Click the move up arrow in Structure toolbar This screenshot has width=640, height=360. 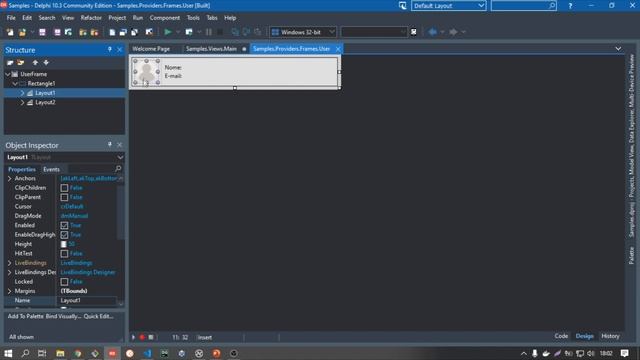pyautogui.click(x=35, y=62)
